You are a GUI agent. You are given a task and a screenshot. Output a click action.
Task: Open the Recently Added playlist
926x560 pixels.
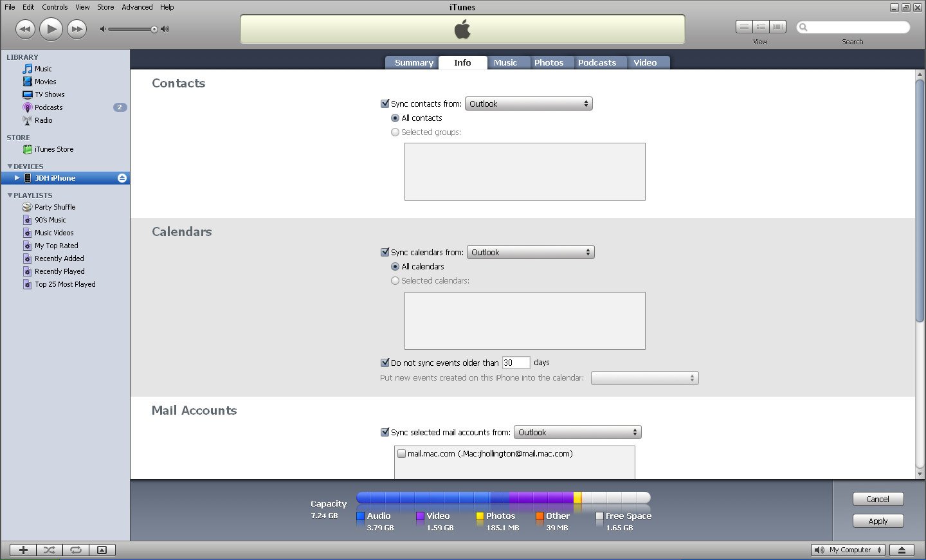point(59,258)
